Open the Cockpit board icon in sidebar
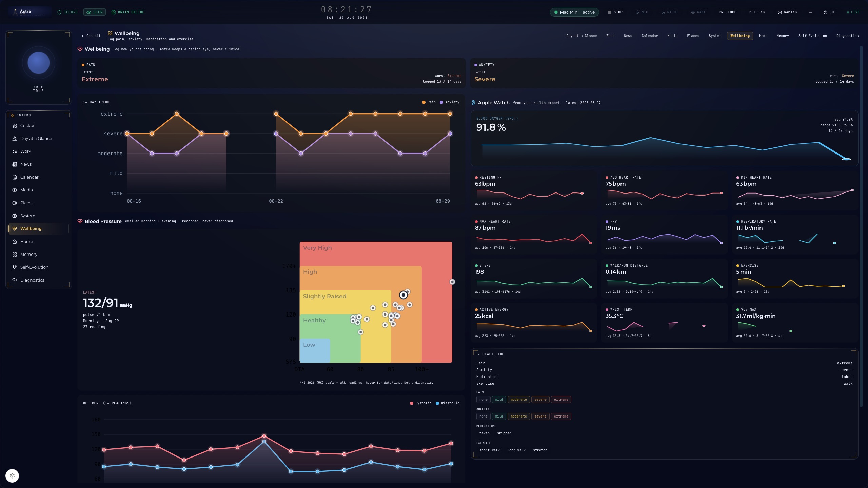The width and height of the screenshot is (868, 488). coord(15,126)
